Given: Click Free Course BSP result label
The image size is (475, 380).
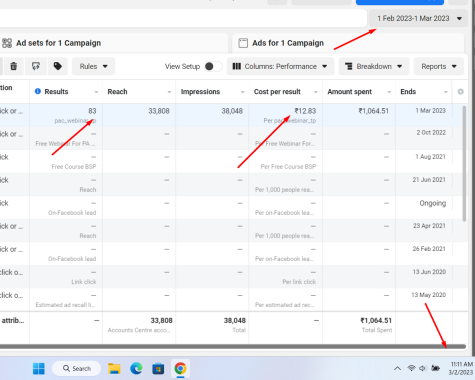Looking at the screenshot, I should (74, 167).
